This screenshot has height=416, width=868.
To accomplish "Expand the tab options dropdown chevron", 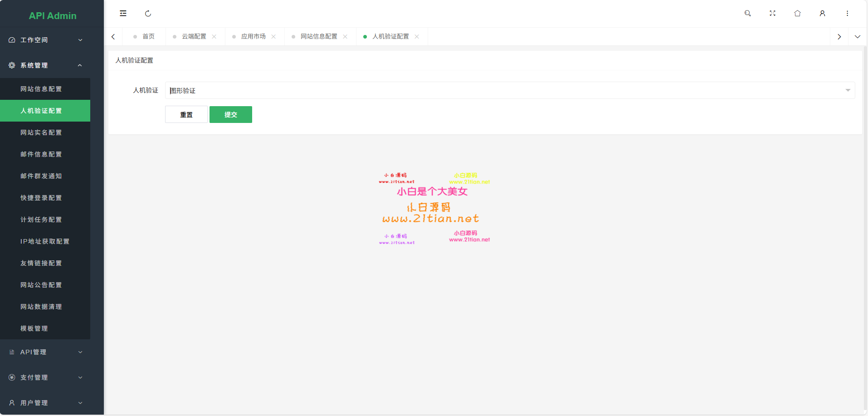I will [857, 37].
